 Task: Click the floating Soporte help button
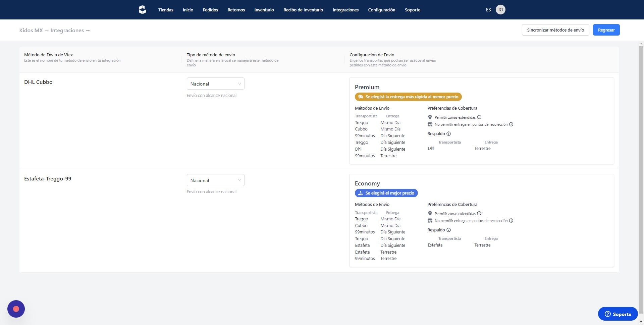(x=618, y=314)
